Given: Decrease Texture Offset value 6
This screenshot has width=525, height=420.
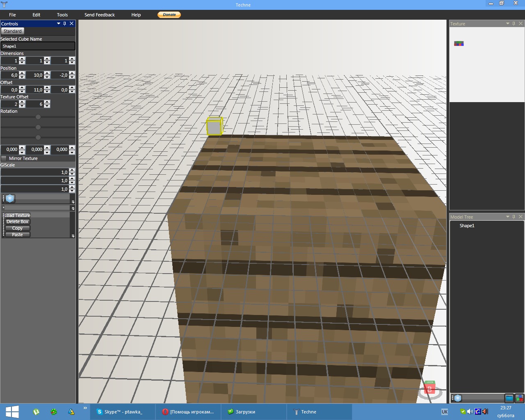Looking at the screenshot, I should pos(47,106).
